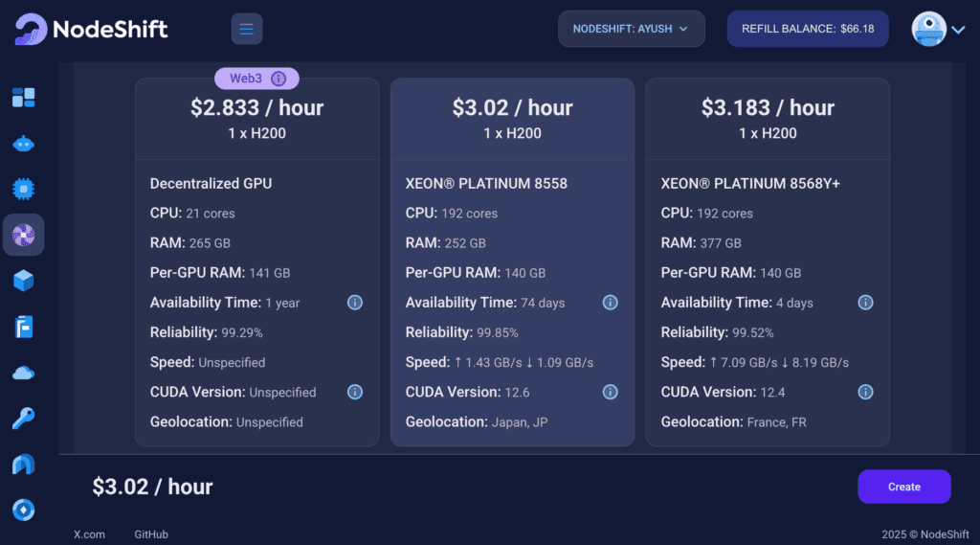This screenshot has width=980, height=545.
Task: Click the Create button
Action: pyautogui.click(x=904, y=487)
